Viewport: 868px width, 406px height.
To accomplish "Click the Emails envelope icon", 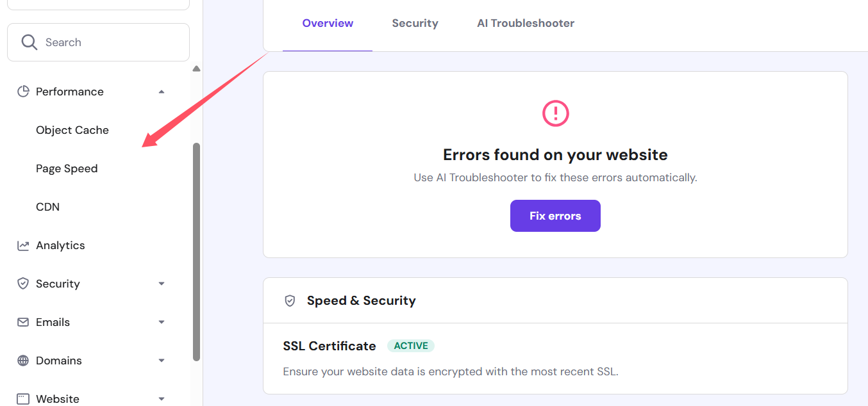I will pos(23,322).
